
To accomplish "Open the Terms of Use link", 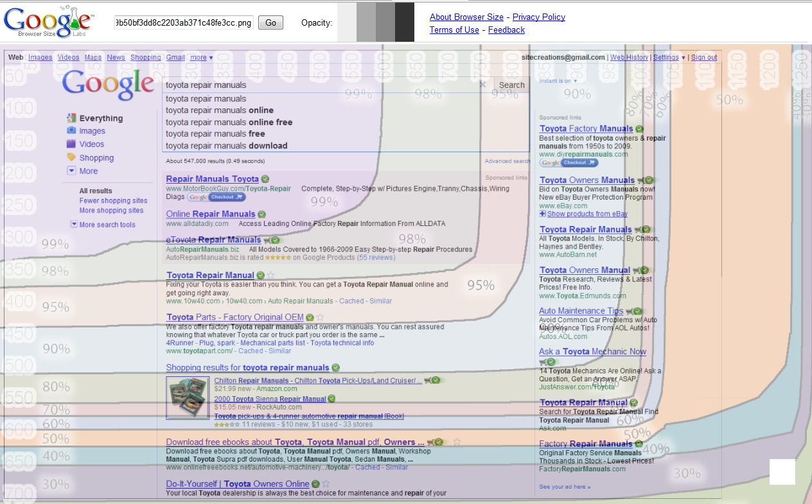I will tap(454, 30).
